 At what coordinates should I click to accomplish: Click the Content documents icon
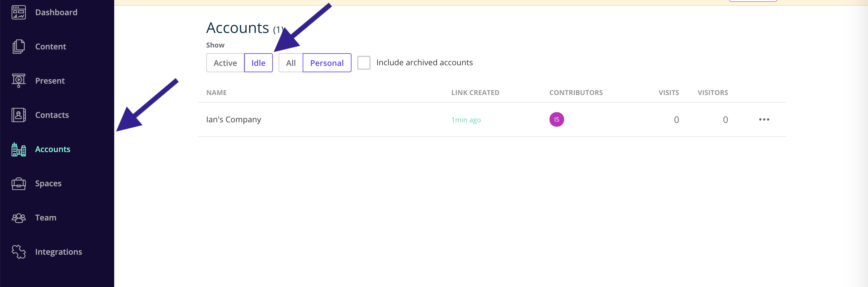tap(18, 47)
